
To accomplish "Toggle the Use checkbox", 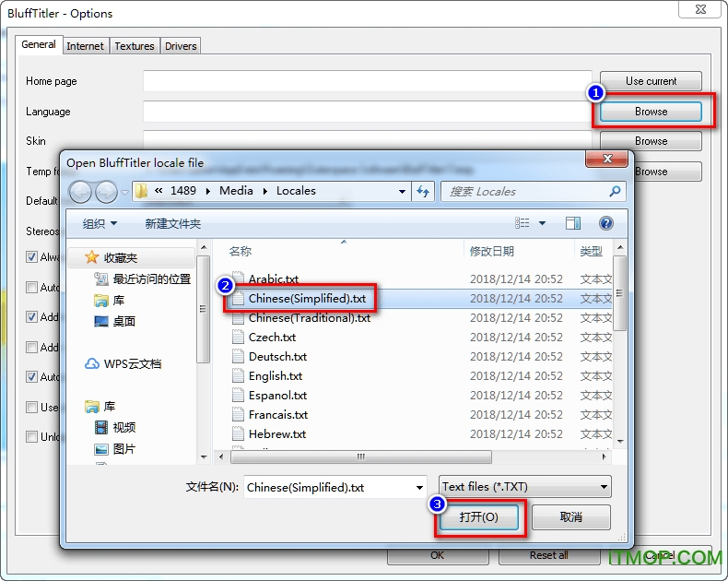I will point(31,408).
